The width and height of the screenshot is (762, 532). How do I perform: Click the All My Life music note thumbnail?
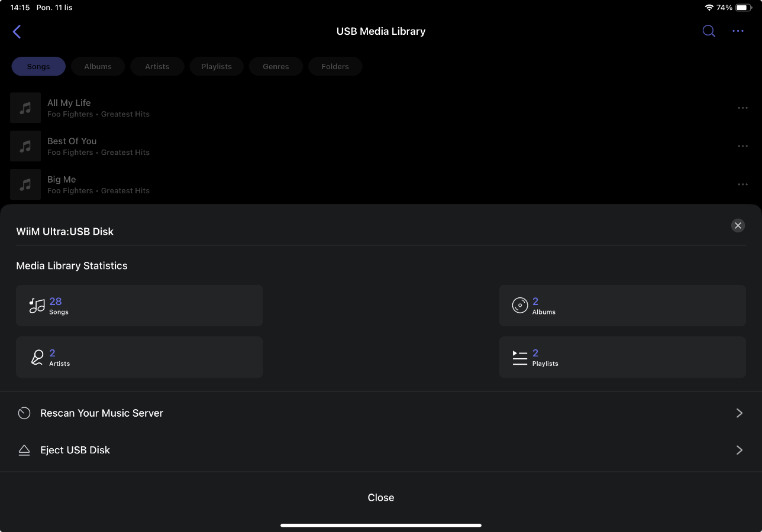coord(25,108)
